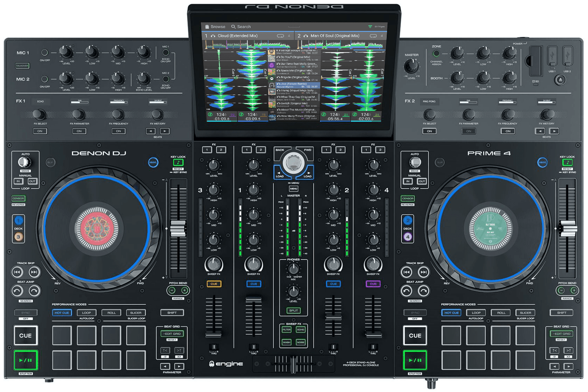Tap deck 2 loop icon on touchscreen

(373, 36)
